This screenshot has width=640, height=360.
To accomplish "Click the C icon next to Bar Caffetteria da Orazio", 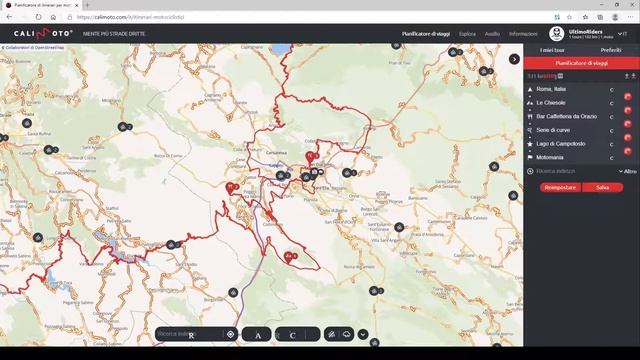I will coord(611,117).
